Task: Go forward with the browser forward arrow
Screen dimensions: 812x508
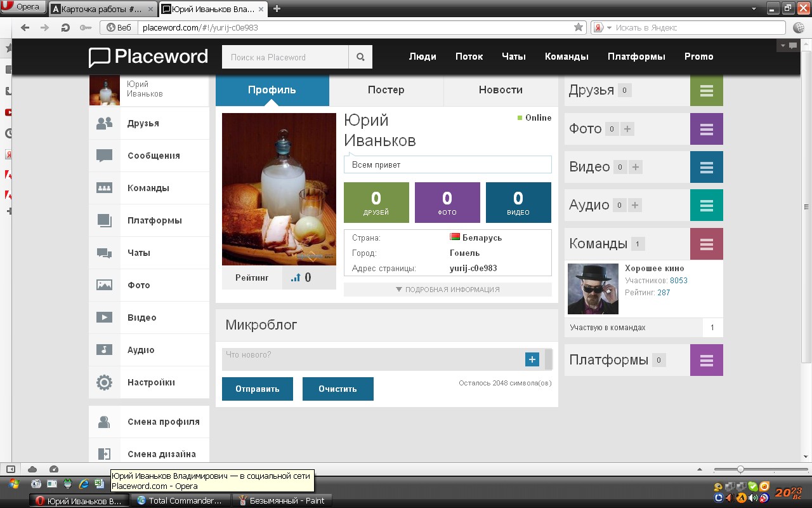Action: pos(44,27)
